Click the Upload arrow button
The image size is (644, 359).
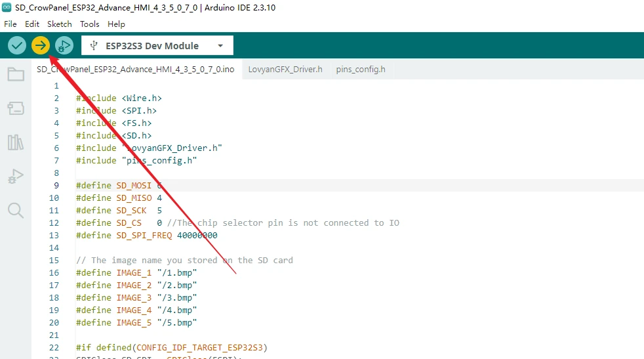coord(41,45)
